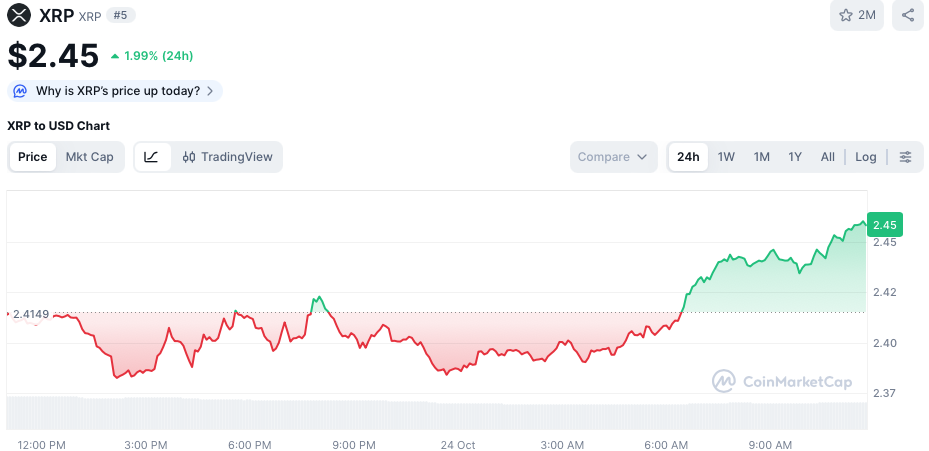Select the 1M time range
Viewport: 929px width, 451px height.
pos(761,157)
